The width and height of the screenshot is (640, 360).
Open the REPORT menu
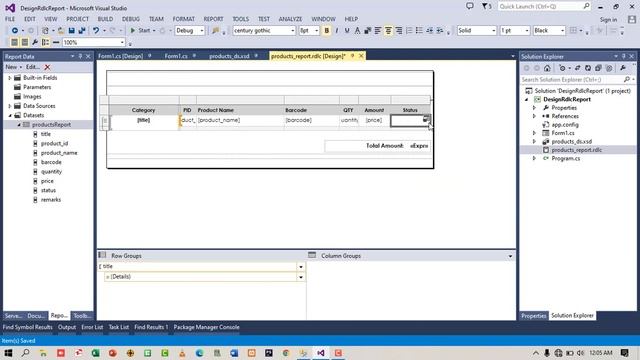(x=213, y=19)
